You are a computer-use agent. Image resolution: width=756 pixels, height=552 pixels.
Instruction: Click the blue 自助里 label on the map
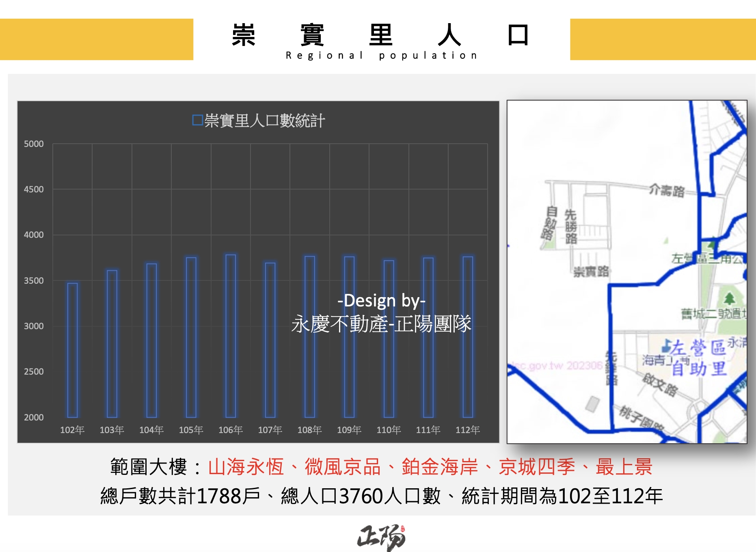(698, 369)
